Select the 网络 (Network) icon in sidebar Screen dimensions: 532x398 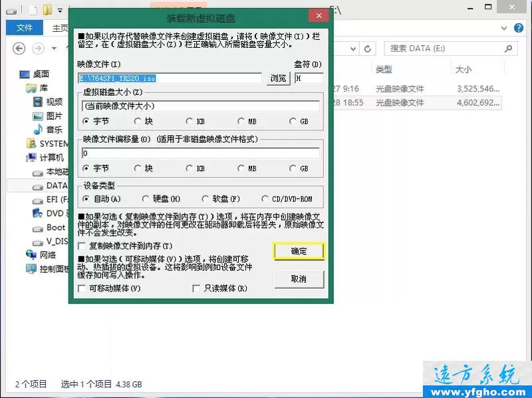pyautogui.click(x=32, y=254)
